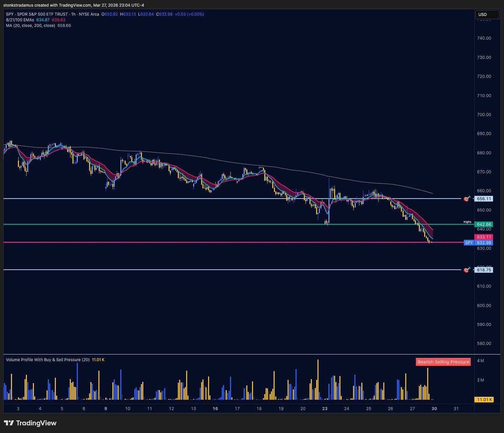Click the 610.00 price axis tick

click(x=484, y=286)
